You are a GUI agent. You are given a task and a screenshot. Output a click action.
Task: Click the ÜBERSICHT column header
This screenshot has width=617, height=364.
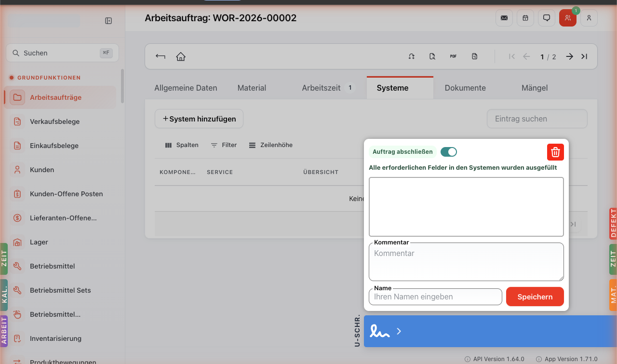click(321, 172)
